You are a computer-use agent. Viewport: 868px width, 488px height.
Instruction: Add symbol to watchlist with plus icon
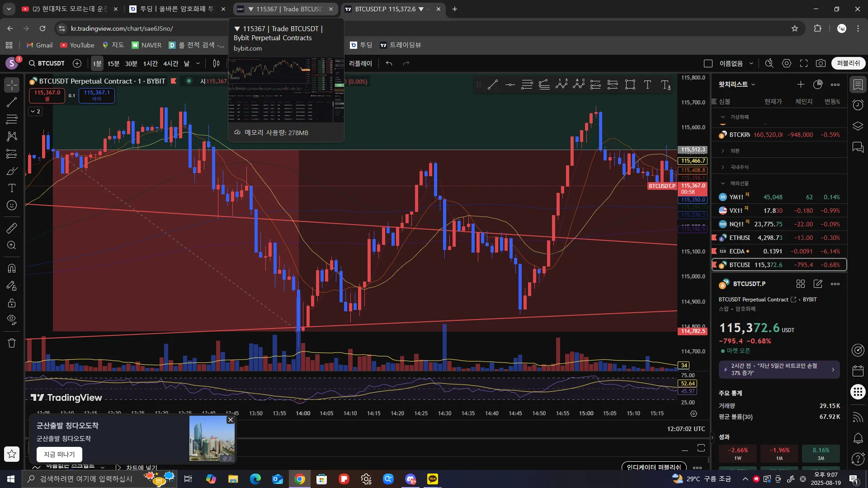801,84
